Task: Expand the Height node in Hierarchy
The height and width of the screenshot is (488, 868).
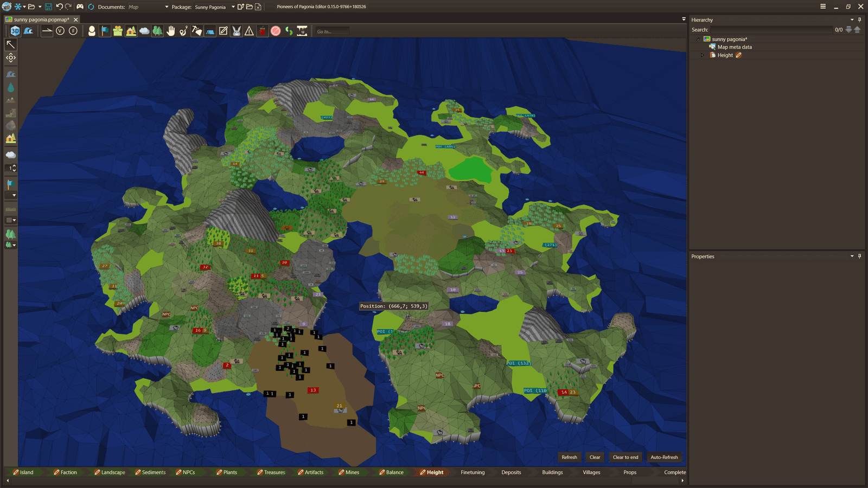Action: pyautogui.click(x=703, y=55)
